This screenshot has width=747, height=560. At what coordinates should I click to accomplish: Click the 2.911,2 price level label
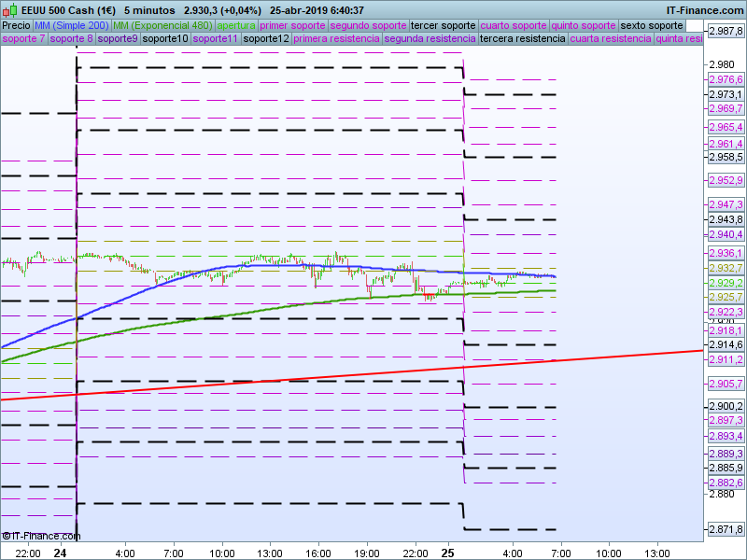726,359
